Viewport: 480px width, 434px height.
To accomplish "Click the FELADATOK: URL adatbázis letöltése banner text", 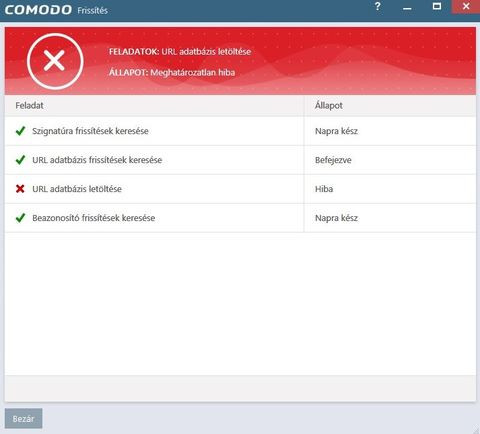I will tap(180, 52).
